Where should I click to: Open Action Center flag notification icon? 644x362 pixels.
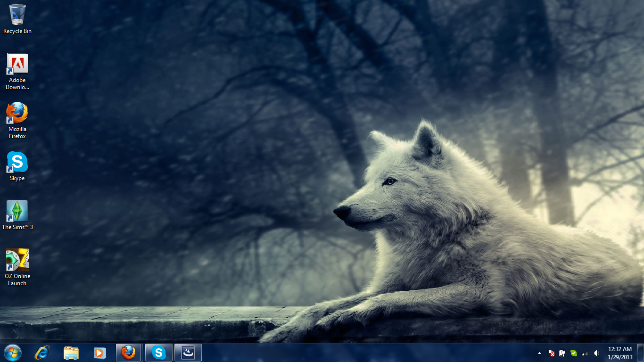[x=551, y=353]
